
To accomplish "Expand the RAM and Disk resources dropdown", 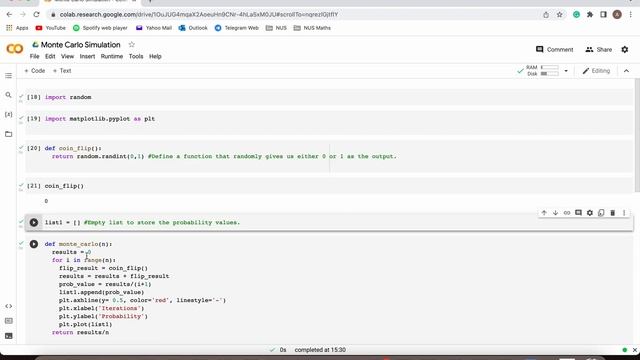I will click(566, 71).
